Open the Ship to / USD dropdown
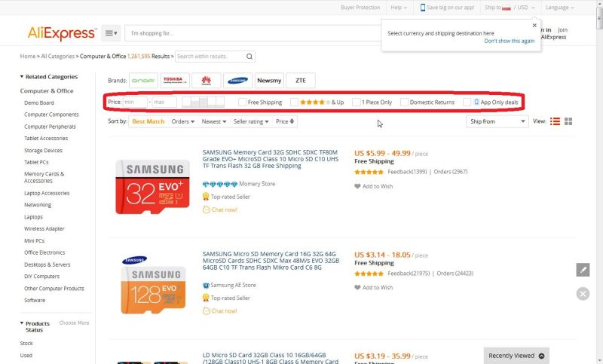This screenshot has height=364, width=603. pos(510,8)
